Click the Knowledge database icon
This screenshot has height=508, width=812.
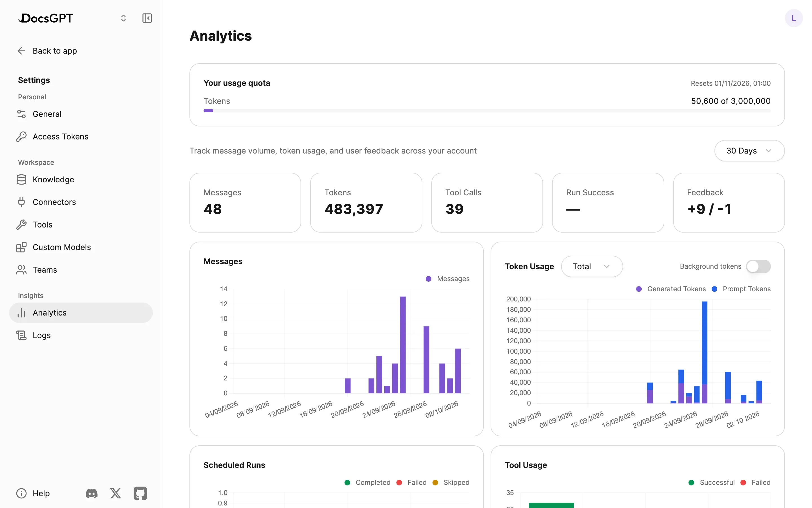click(21, 179)
